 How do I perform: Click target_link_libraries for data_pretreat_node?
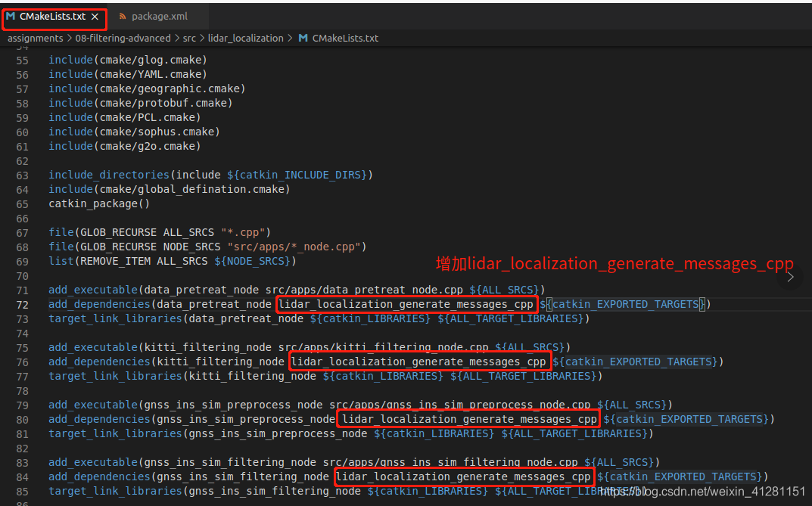(319, 318)
